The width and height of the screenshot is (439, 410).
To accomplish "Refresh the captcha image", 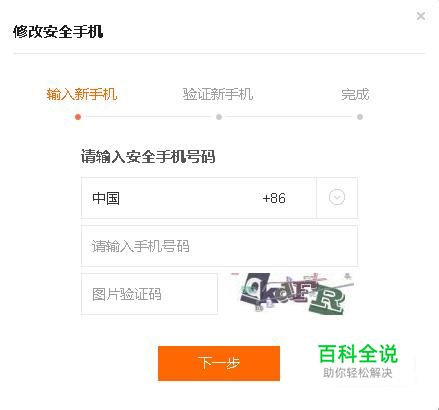I will tap(292, 293).
